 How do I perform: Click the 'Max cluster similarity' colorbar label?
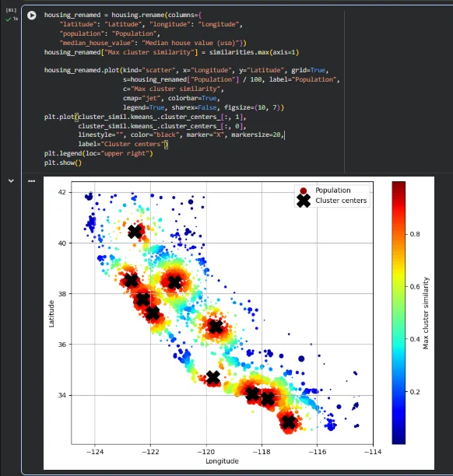coord(426,313)
